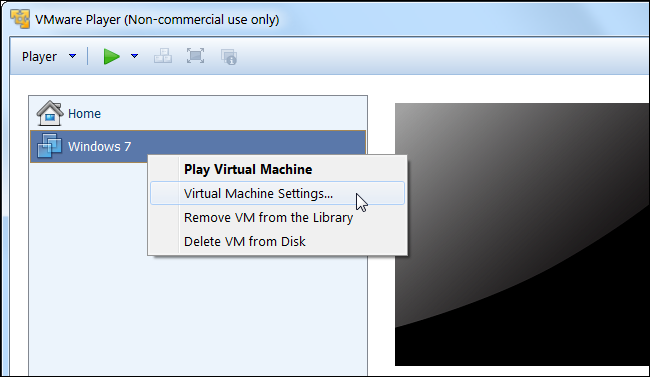
Task: Click the VMware Player title bar icon
Action: click(x=20, y=19)
